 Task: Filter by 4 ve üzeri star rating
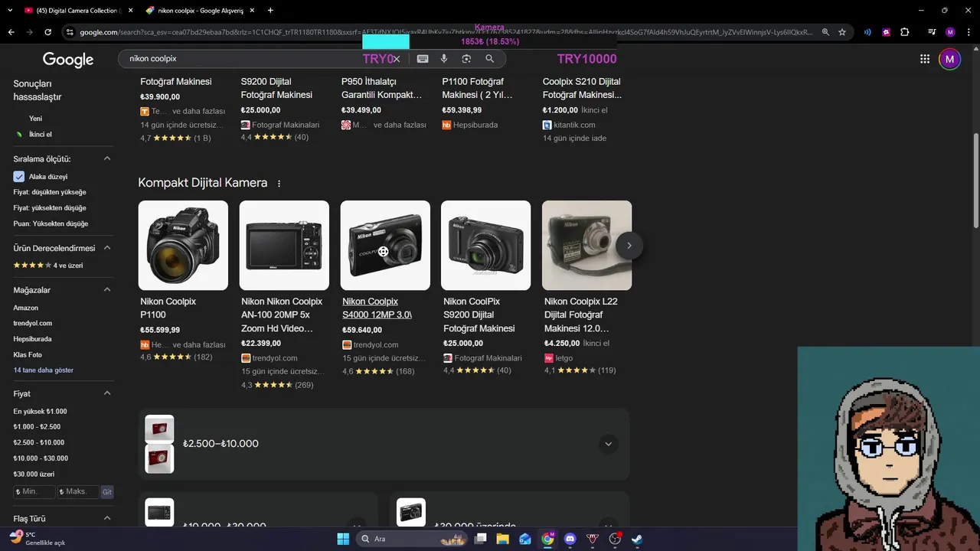click(x=48, y=266)
